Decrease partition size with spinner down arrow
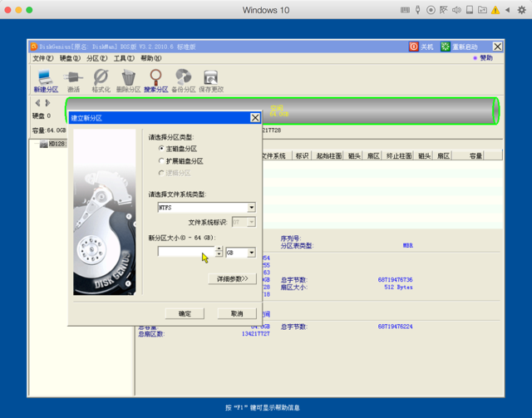Viewport: 532px width, 418px height. click(x=219, y=254)
